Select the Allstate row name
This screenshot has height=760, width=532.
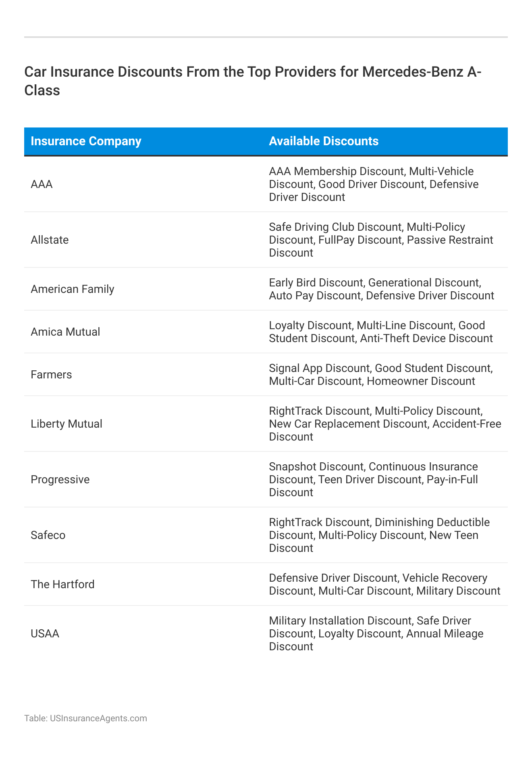50,240
